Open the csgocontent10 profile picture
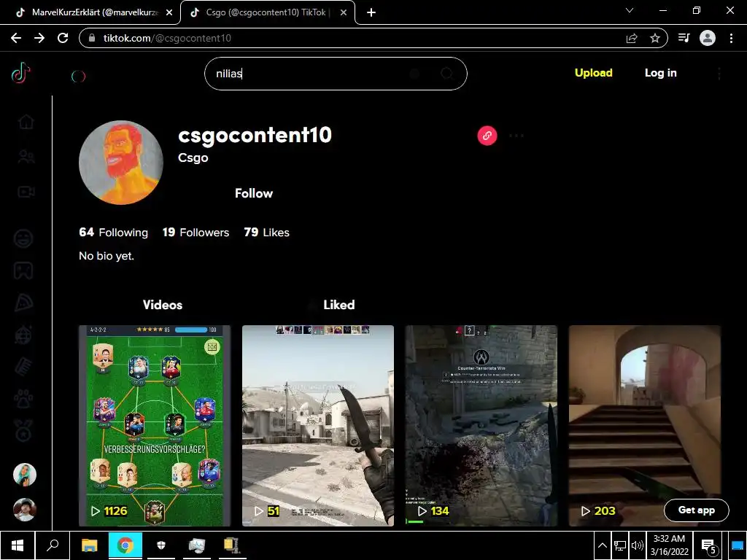 tap(121, 163)
